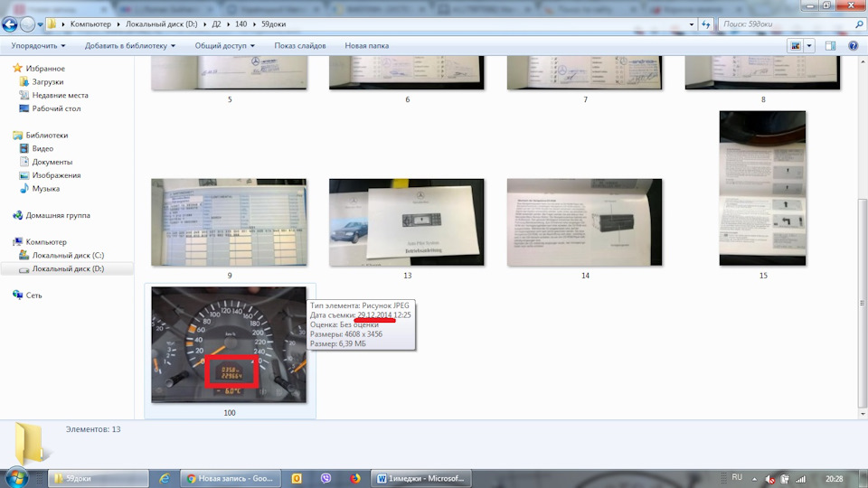The height and width of the screenshot is (488, 868).
Task: Switch to '1имеджи - Microsoft' Word window
Action: click(422, 479)
